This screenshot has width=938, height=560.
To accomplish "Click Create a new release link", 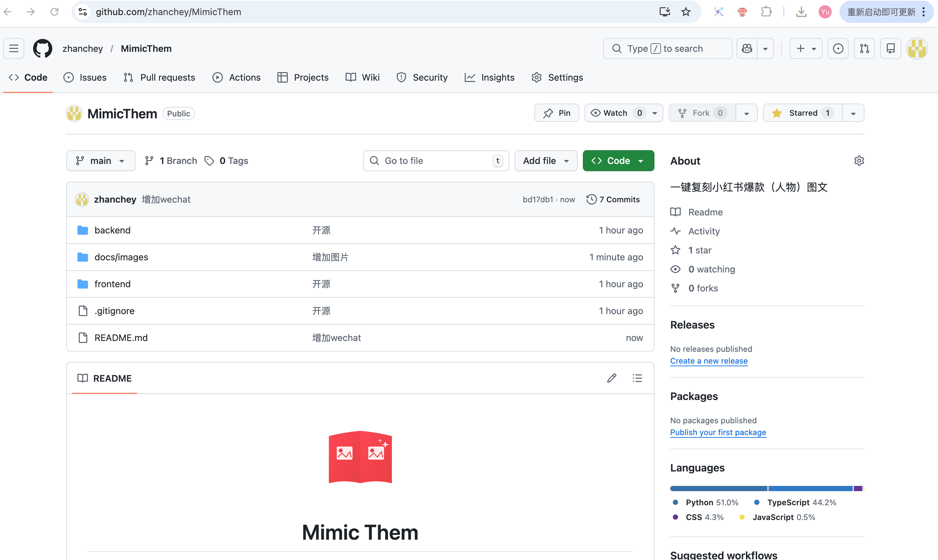I will [x=708, y=361].
